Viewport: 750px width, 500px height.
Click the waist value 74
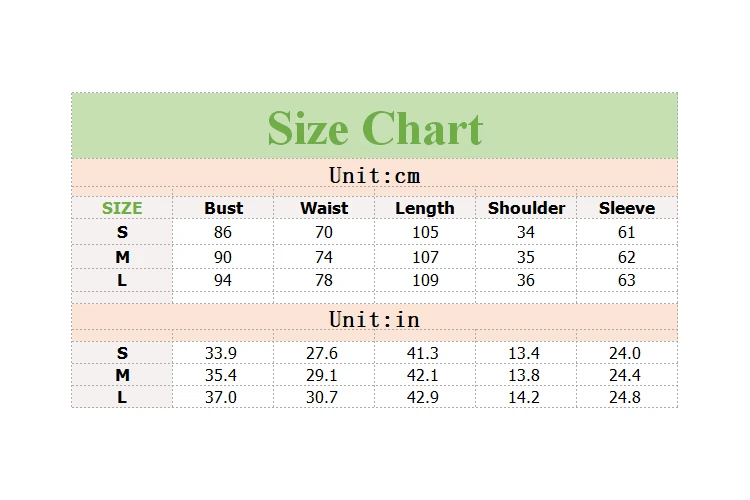pos(324,257)
